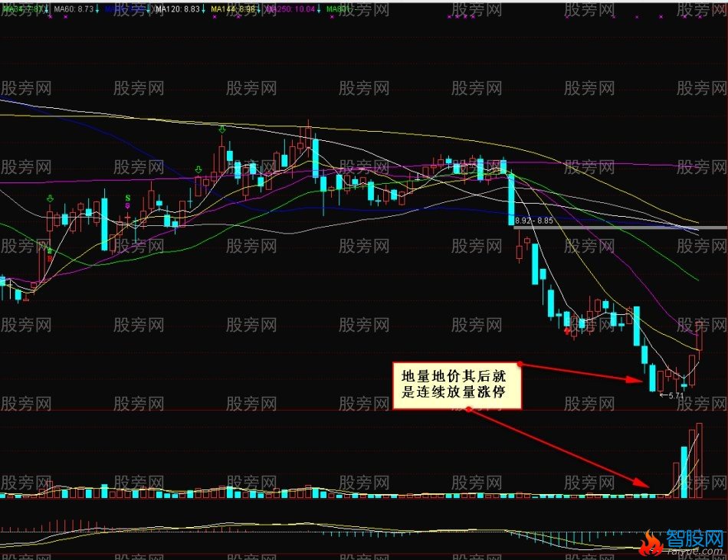This screenshot has height=560, width=728.
Task: Click the cyan arrow after MA250 value
Action: (x=320, y=9)
